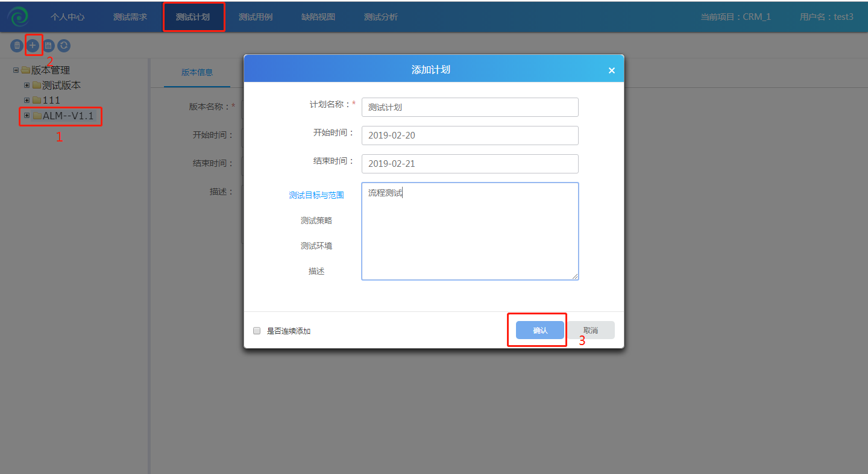Viewport: 868px width, 474px height.
Task: Expand the 测试版本 tree node
Action: 27,86
